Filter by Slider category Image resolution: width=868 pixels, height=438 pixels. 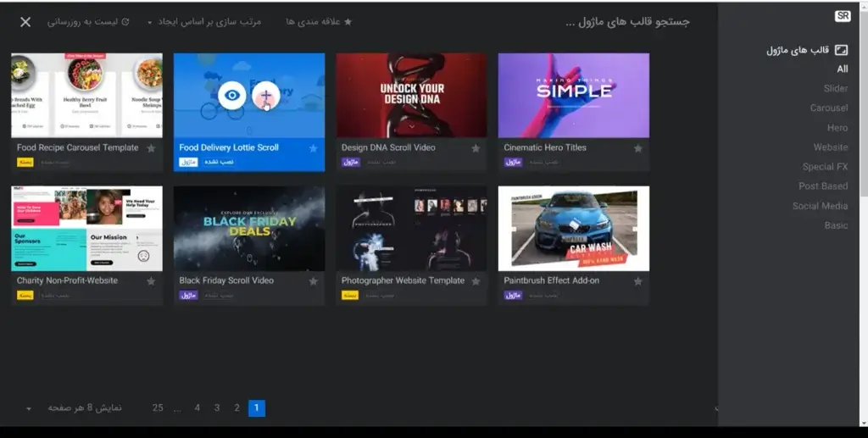click(x=835, y=88)
